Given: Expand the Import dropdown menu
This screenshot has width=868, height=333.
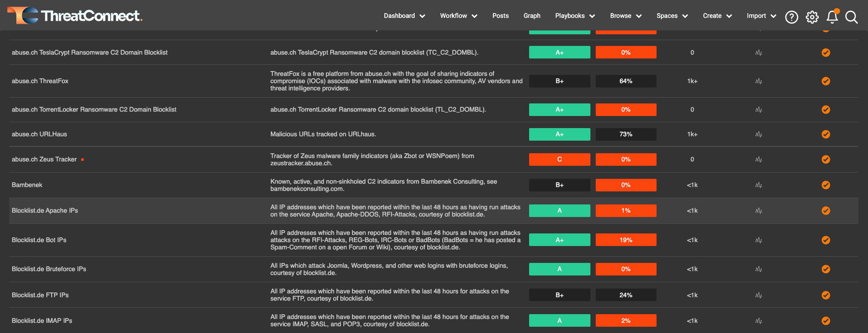Looking at the screenshot, I should 761,16.
